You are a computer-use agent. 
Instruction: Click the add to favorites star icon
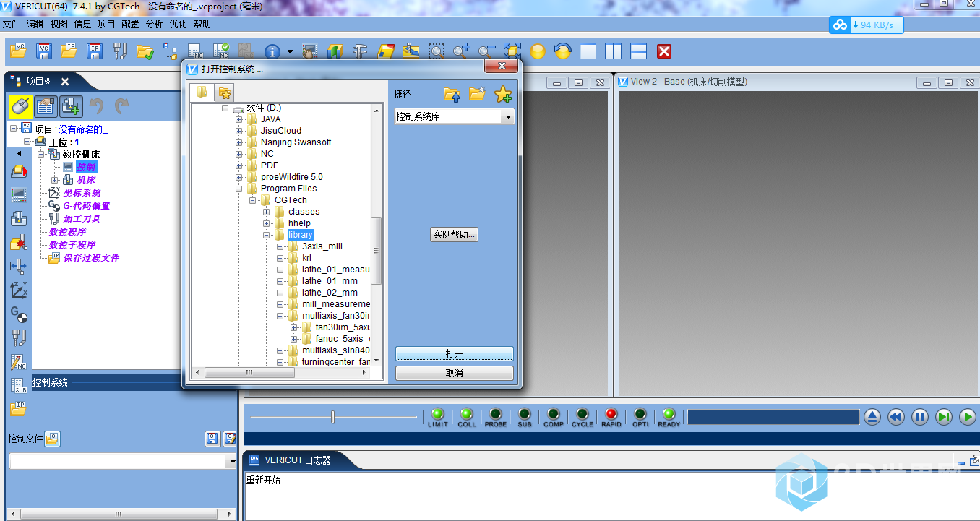[x=503, y=94]
